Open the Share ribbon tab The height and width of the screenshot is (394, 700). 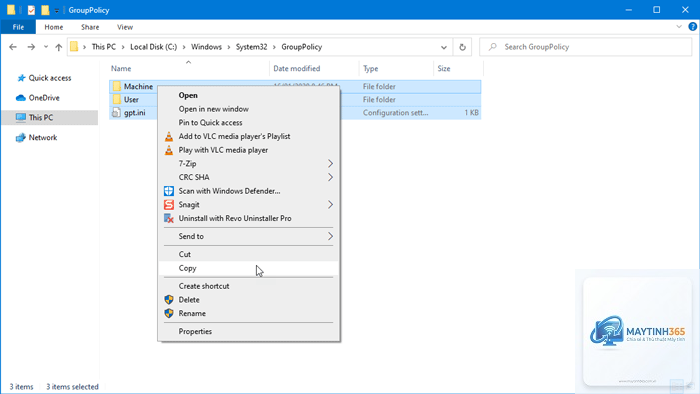click(x=90, y=27)
